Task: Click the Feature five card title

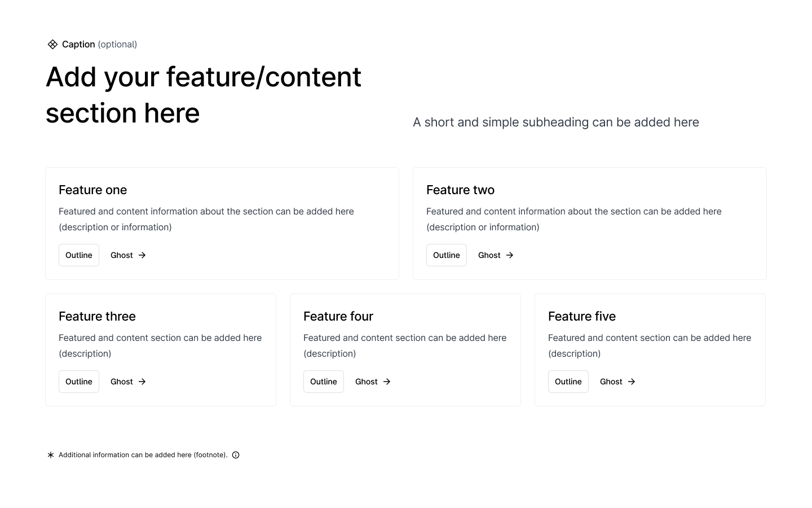Action: coord(582,316)
